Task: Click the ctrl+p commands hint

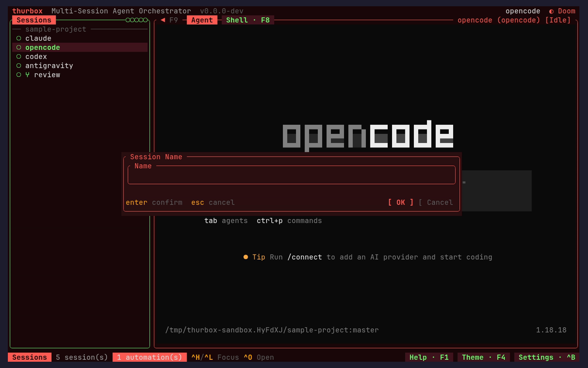Action: coord(289,221)
